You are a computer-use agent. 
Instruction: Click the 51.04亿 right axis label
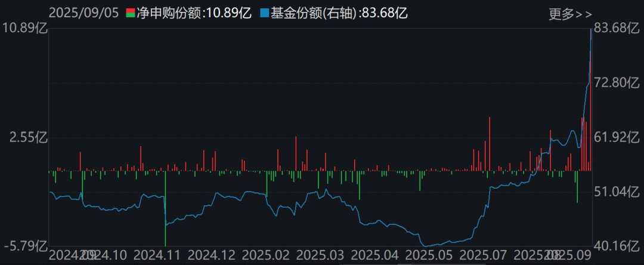[x=617, y=192]
